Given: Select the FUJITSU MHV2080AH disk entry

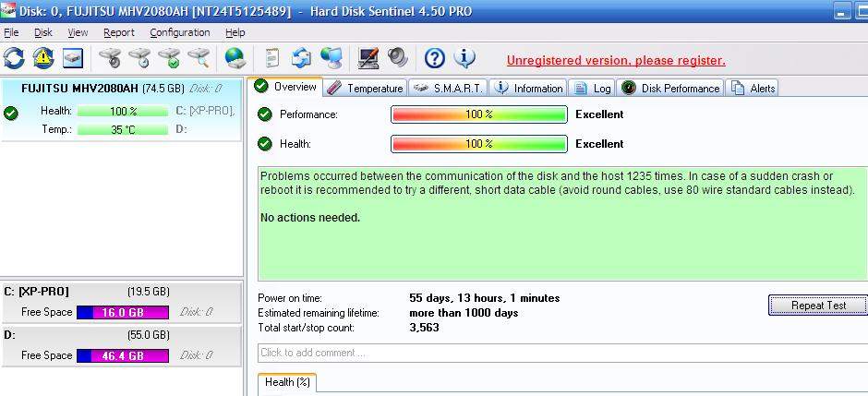Looking at the screenshot, I should pyautogui.click(x=122, y=110).
